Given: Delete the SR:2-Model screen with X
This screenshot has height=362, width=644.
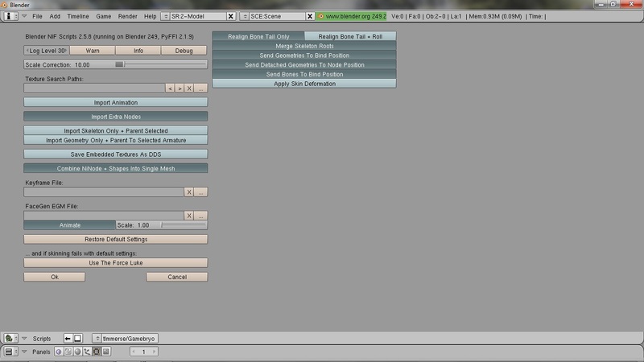Looking at the screenshot, I should [231, 16].
